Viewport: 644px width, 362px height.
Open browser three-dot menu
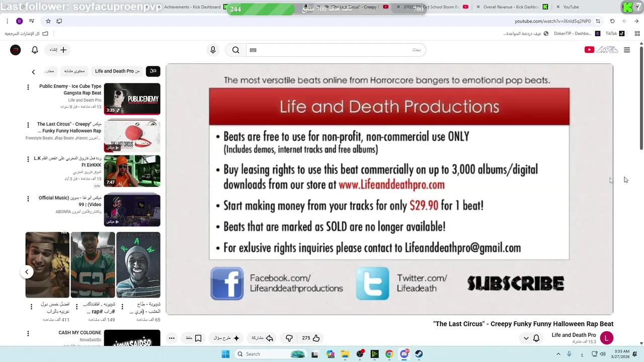pos(7,21)
